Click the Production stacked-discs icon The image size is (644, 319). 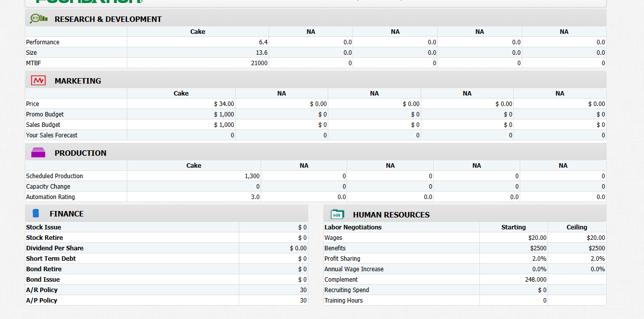click(x=38, y=153)
